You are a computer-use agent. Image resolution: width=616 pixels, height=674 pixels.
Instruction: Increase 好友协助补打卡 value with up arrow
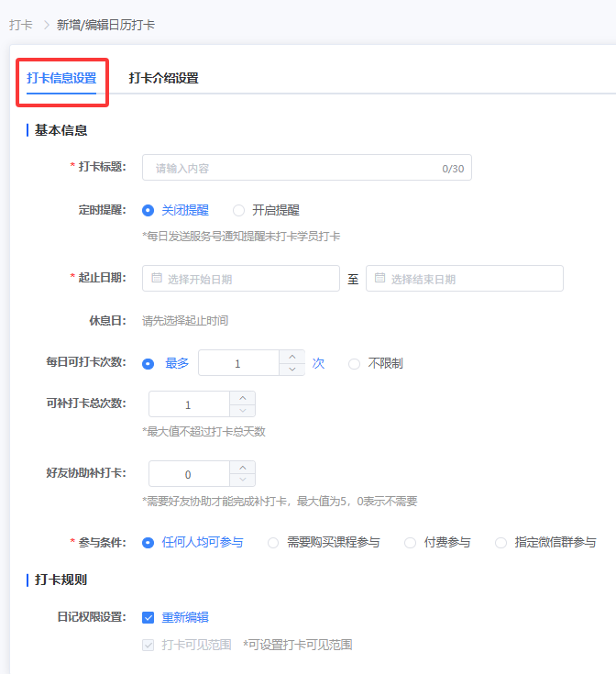pyautogui.click(x=243, y=468)
